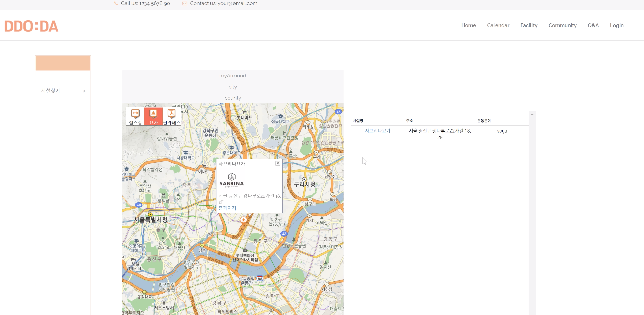Open the Community page
The height and width of the screenshot is (315, 644).
562,25
